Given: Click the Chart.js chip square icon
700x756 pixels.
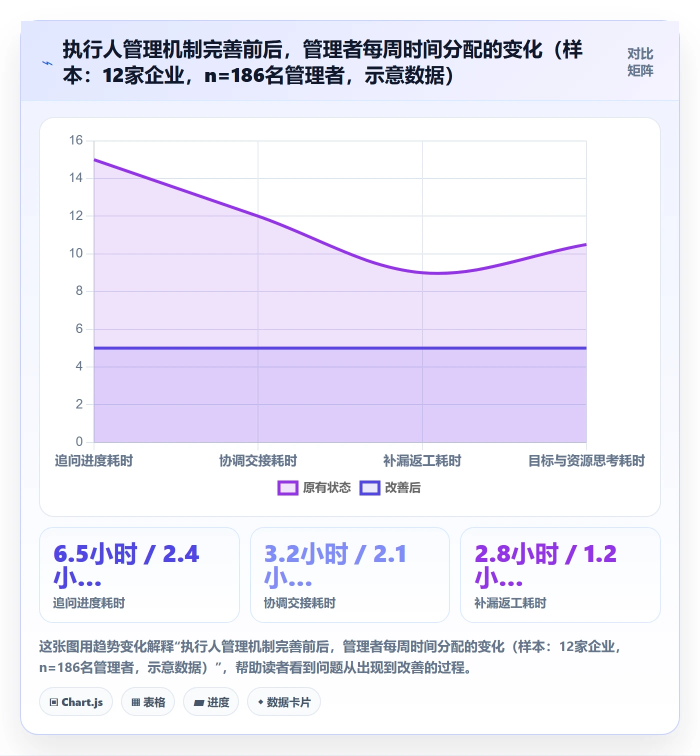Looking at the screenshot, I should [x=54, y=702].
